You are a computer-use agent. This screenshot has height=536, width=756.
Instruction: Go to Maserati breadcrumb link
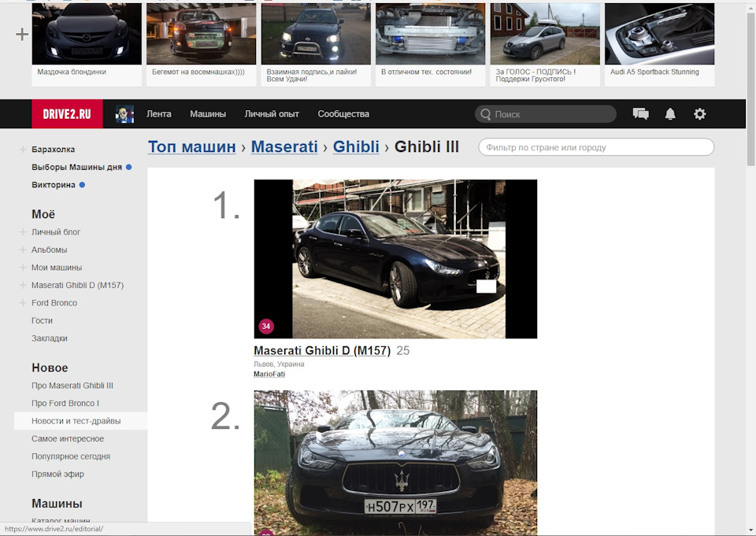click(x=284, y=146)
